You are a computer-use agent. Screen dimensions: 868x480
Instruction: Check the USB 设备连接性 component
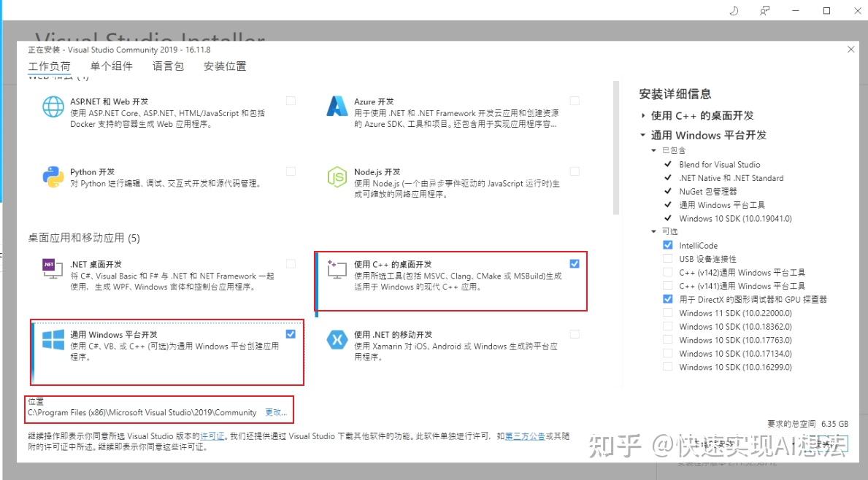pyautogui.click(x=668, y=258)
